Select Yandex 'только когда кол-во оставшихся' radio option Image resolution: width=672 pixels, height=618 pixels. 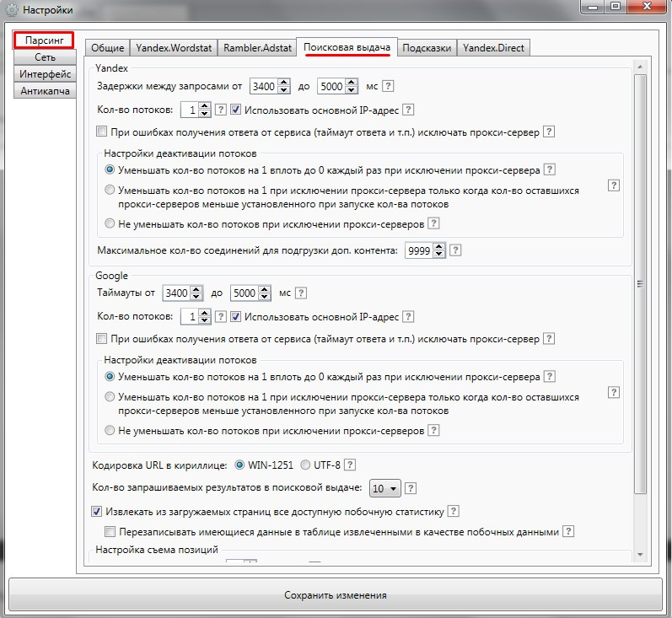coord(110,190)
